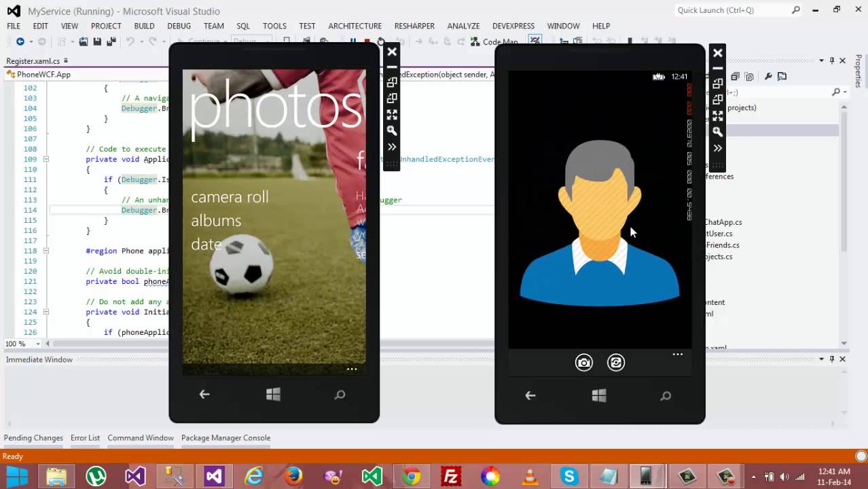868x489 pixels.
Task: Collapse method at line 124
Action: tap(46, 312)
